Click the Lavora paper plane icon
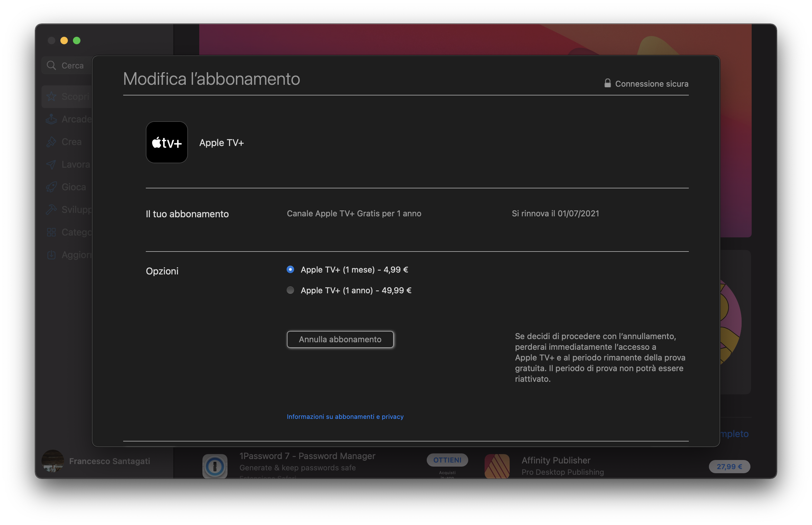Viewport: 812px width, 525px height. click(x=51, y=164)
